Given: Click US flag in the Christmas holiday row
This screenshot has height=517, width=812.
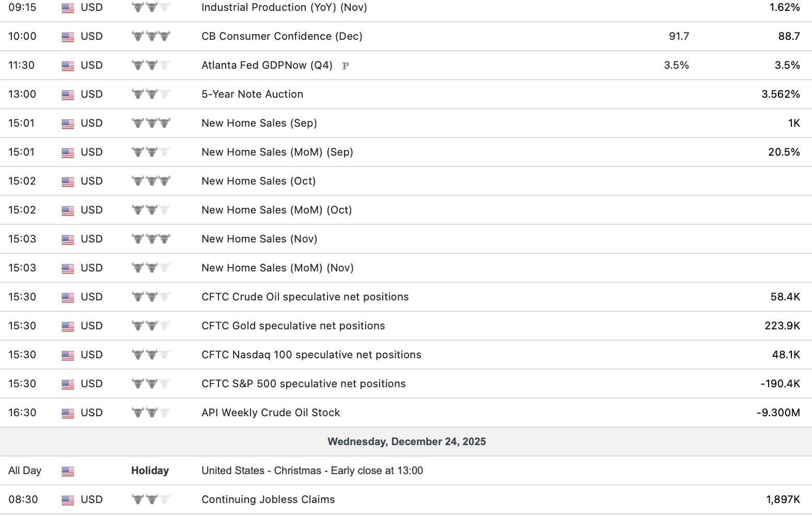Looking at the screenshot, I should click(68, 471).
